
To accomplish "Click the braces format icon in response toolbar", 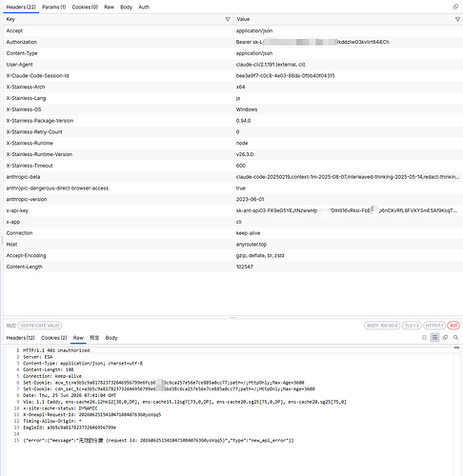I will pos(424,338).
